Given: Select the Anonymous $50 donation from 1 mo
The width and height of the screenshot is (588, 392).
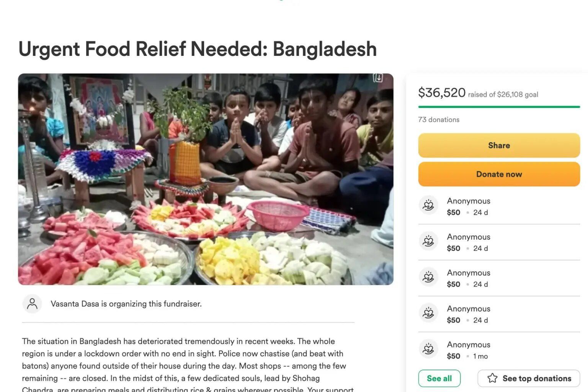Looking at the screenshot, I should pyautogui.click(x=469, y=350).
